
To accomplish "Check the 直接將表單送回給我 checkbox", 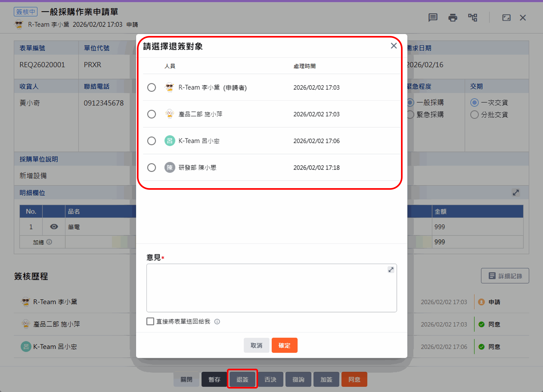I will (150, 321).
